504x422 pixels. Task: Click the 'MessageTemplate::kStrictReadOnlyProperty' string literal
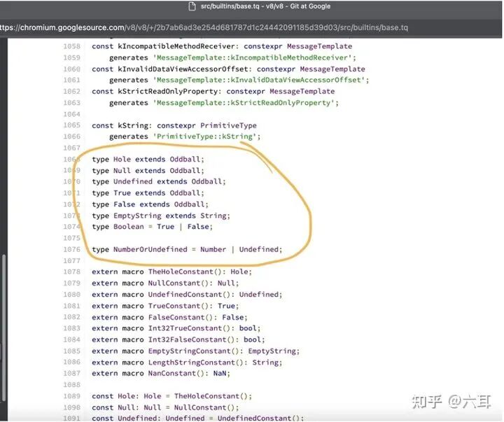click(x=245, y=103)
